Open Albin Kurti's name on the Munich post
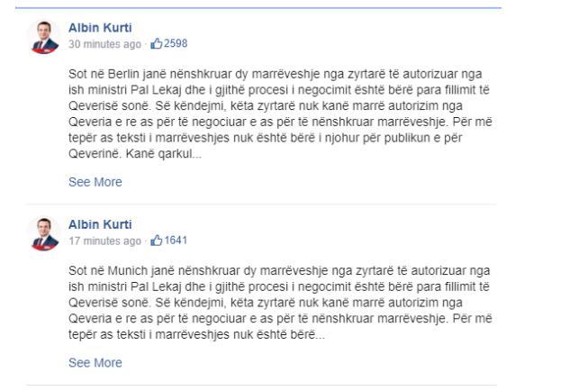 tap(99, 225)
